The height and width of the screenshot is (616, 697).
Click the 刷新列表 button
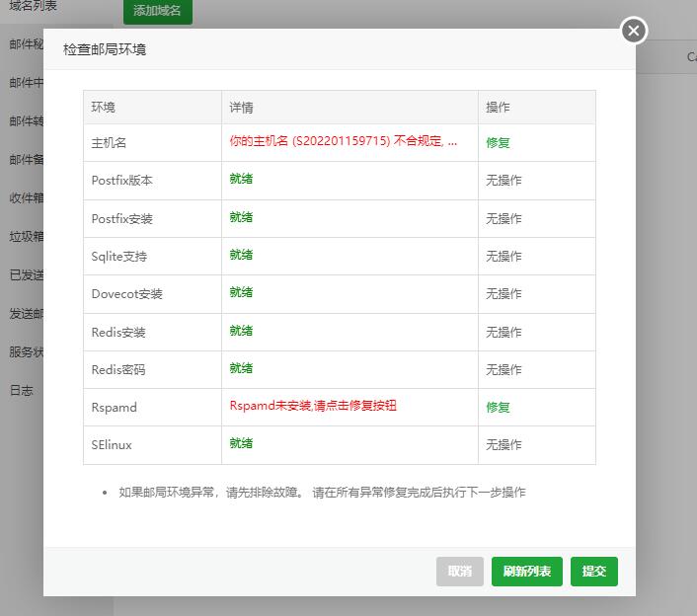(527, 572)
